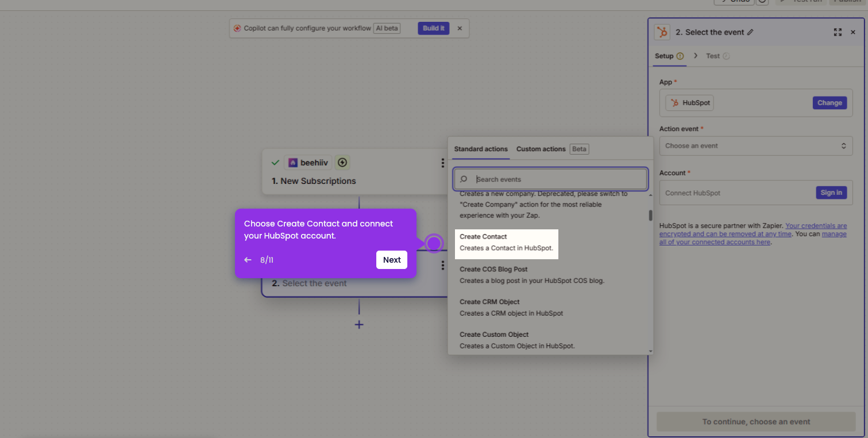Click the Beta badge beside Custom actions
Image resolution: width=868 pixels, height=438 pixels.
point(579,149)
